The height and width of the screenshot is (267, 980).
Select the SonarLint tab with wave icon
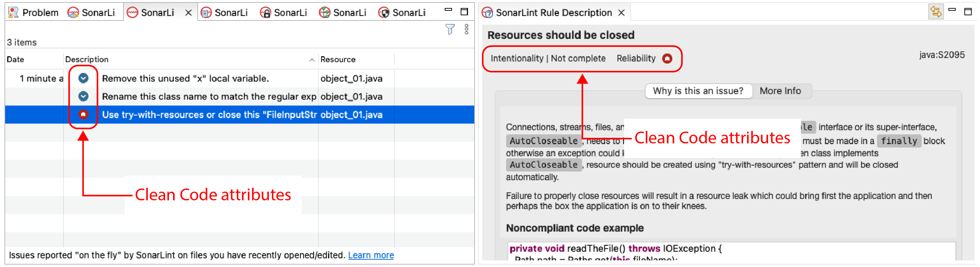click(x=151, y=12)
